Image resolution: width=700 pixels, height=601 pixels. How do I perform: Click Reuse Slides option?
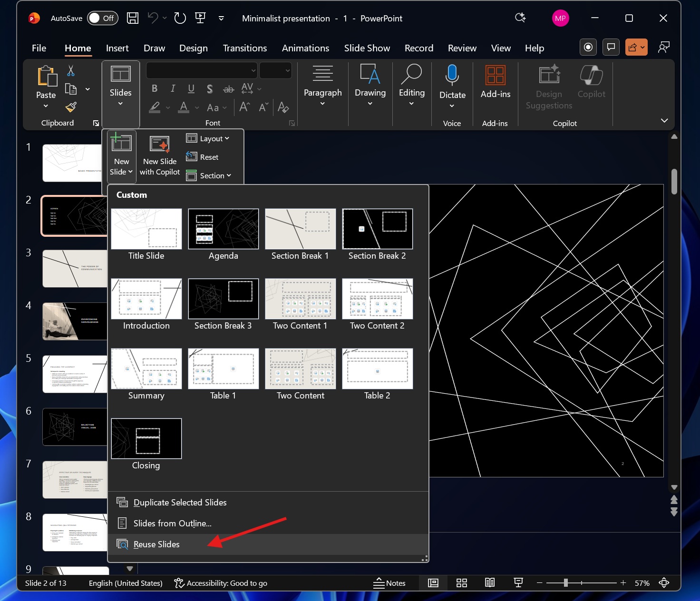[156, 544]
